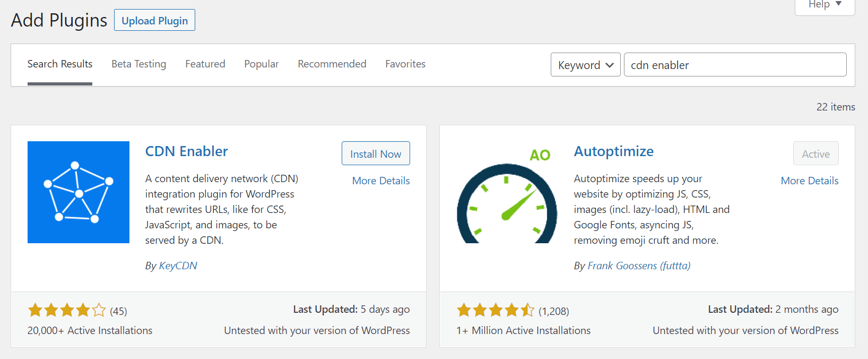This screenshot has height=359, width=868.
Task: Open the CDN Enabler title link
Action: 187,151
